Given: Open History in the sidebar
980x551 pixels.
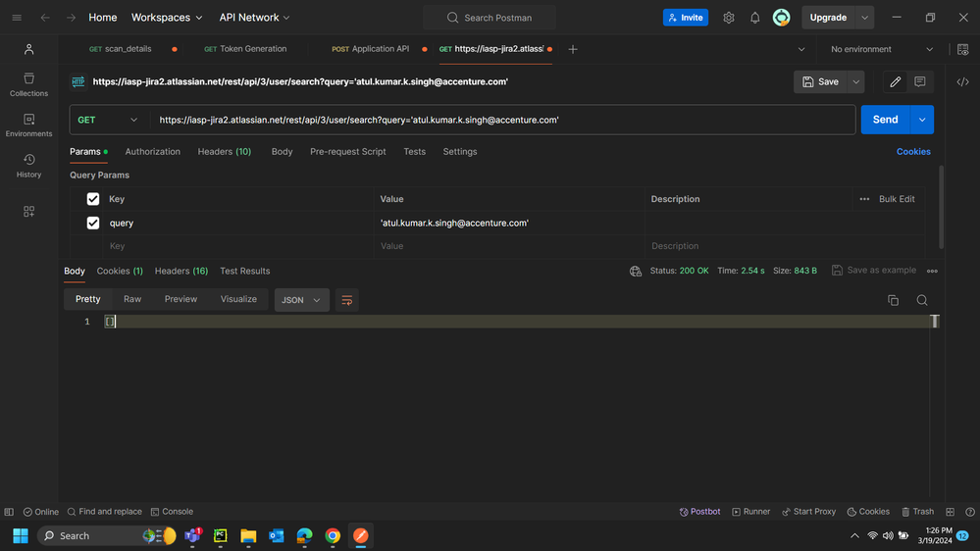Looking at the screenshot, I should point(28,166).
